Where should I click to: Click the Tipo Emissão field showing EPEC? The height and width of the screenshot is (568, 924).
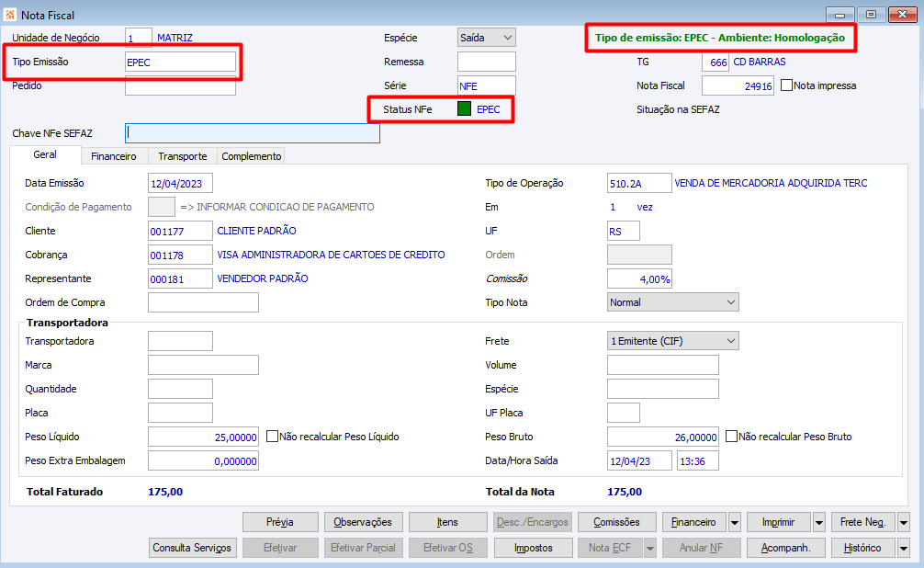(180, 62)
